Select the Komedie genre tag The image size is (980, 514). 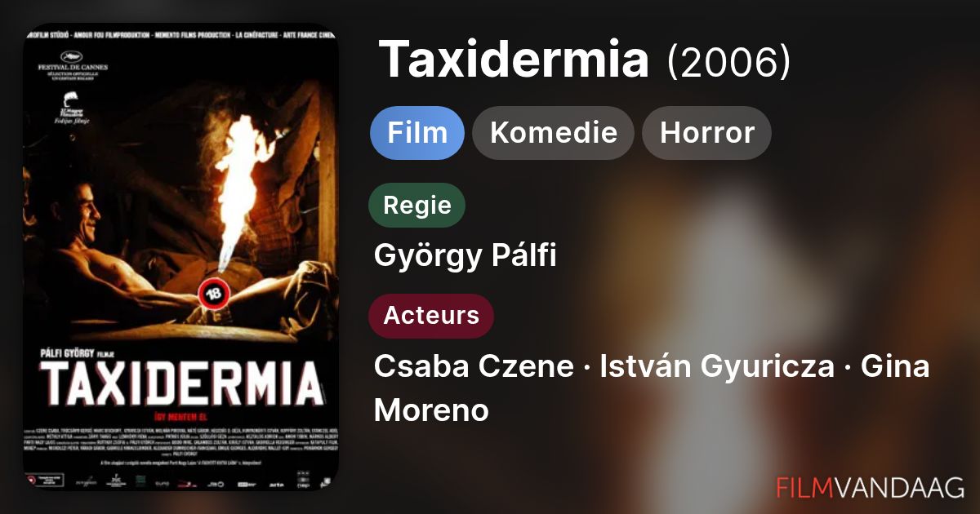coord(554,133)
